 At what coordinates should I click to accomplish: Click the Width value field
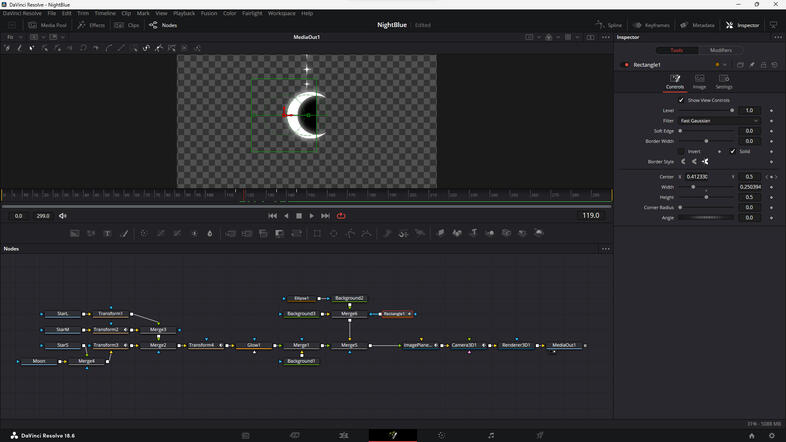tap(749, 187)
